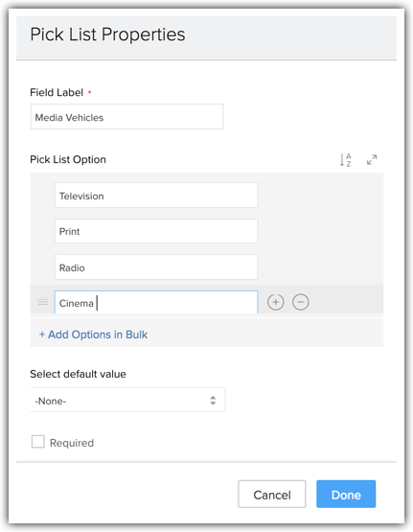Click the -None- dropdown arrows
Screen dimensions: 413x532
[213, 401]
